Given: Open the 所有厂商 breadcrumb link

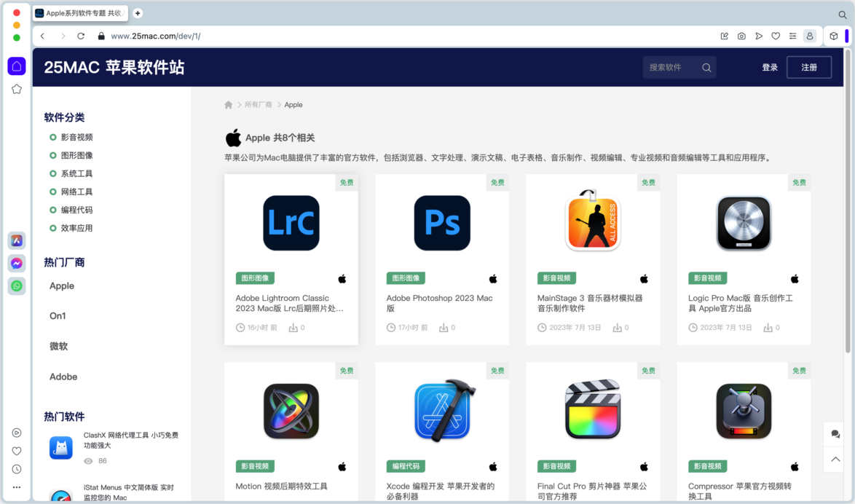Looking at the screenshot, I should [258, 105].
